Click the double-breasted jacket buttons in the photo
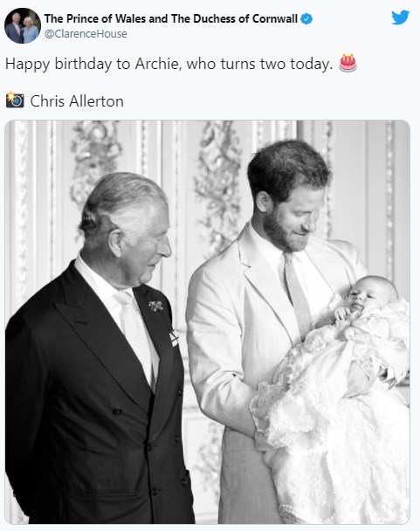 (x=149, y=451)
